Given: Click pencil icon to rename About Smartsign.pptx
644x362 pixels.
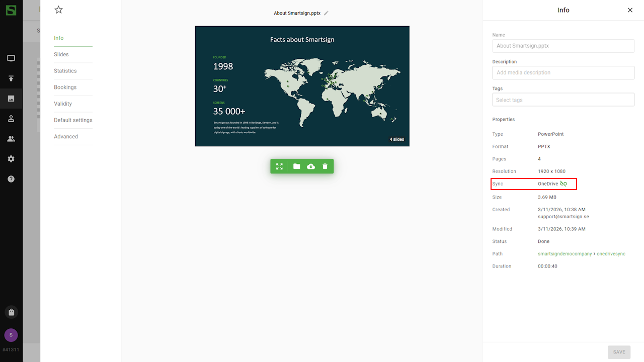Looking at the screenshot, I should tap(326, 13).
